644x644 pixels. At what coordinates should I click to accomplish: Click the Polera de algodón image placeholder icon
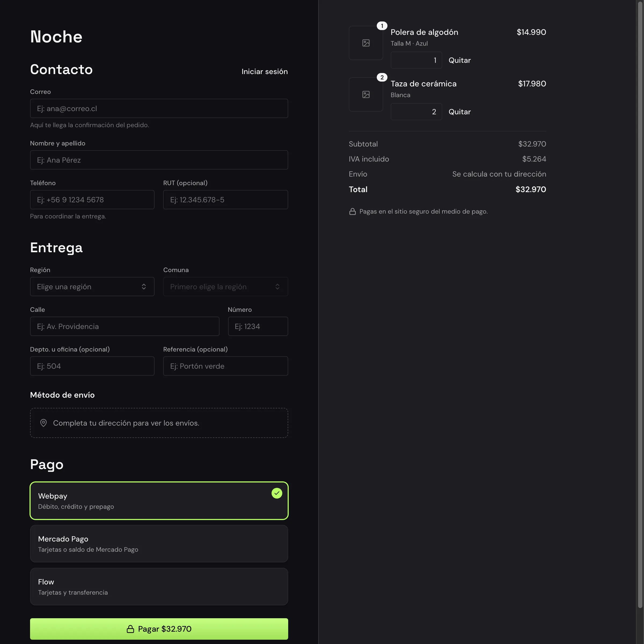(366, 43)
